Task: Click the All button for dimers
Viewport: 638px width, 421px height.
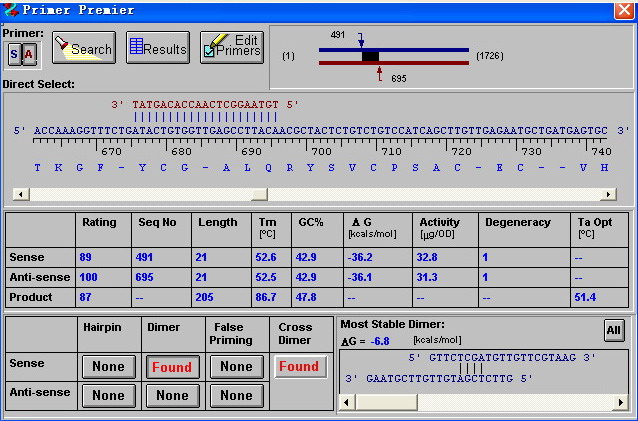Action: click(x=614, y=330)
